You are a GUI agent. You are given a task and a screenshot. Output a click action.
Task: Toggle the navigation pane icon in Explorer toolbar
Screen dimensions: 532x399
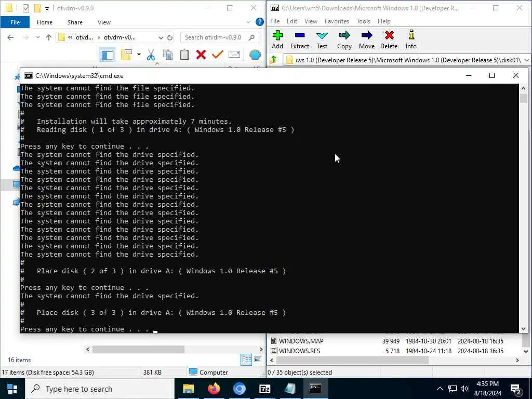pyautogui.click(x=108, y=55)
